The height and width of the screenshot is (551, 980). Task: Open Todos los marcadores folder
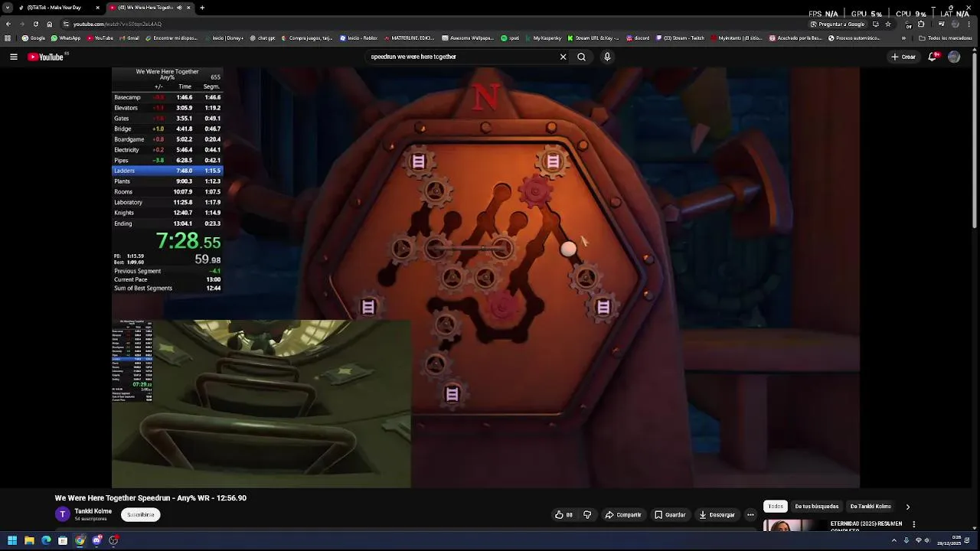tap(944, 37)
